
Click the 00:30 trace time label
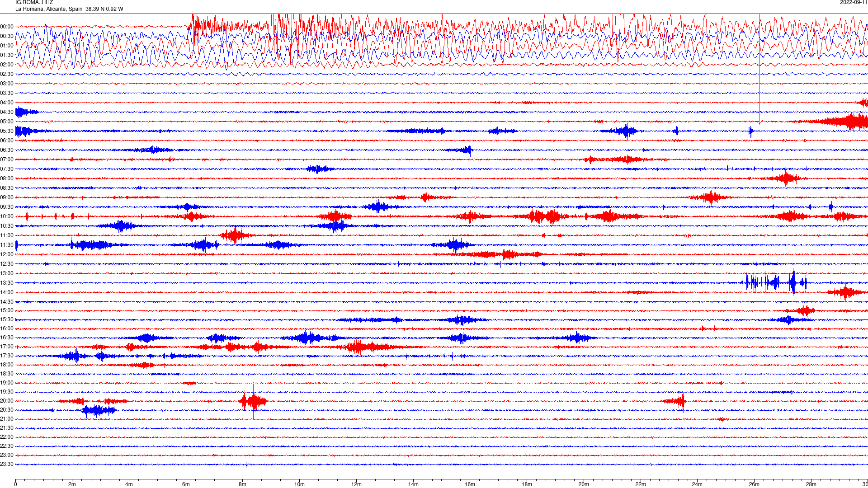pyautogui.click(x=7, y=36)
